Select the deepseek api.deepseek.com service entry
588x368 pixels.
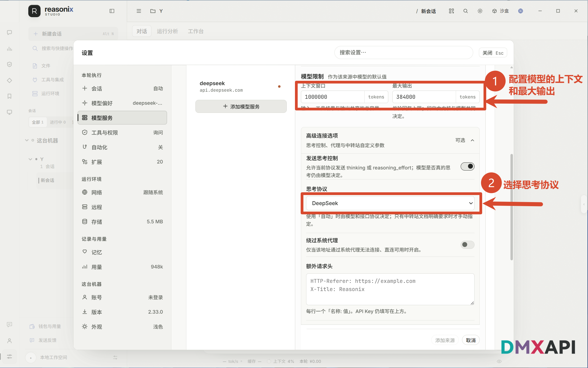(241, 86)
